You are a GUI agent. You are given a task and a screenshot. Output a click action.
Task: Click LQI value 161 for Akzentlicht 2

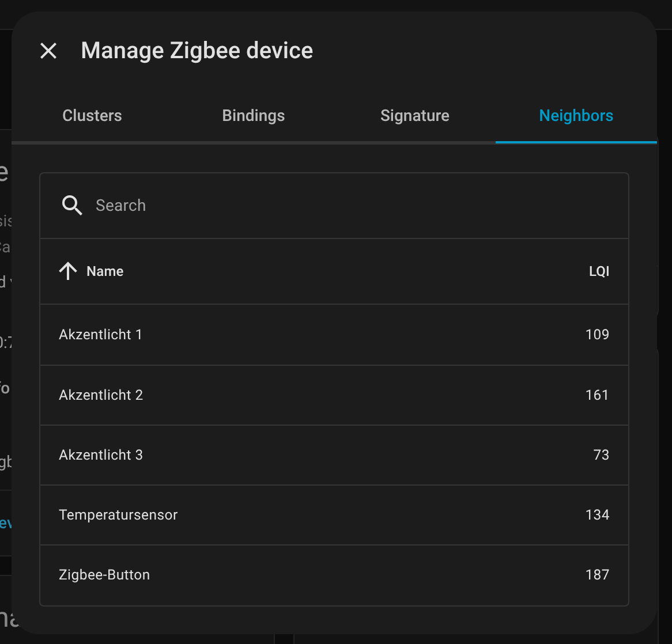coord(597,395)
